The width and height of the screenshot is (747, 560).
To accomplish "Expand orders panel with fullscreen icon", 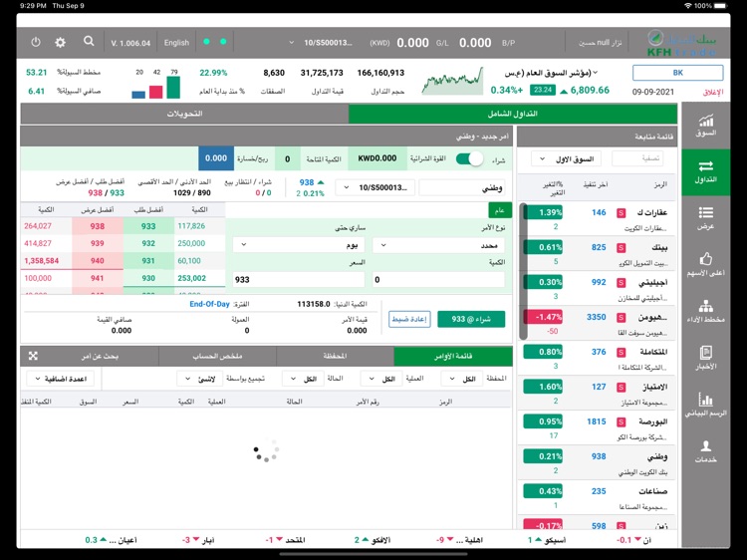I will tap(33, 356).
